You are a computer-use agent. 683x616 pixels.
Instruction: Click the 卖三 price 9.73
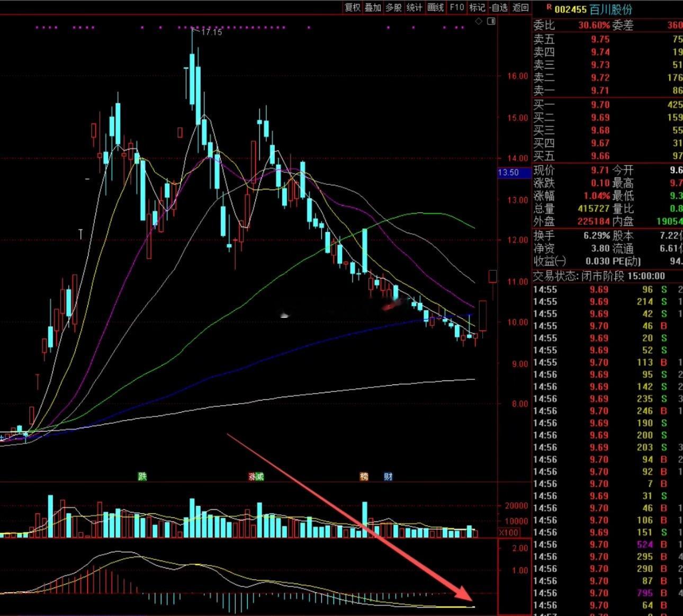[x=600, y=65]
